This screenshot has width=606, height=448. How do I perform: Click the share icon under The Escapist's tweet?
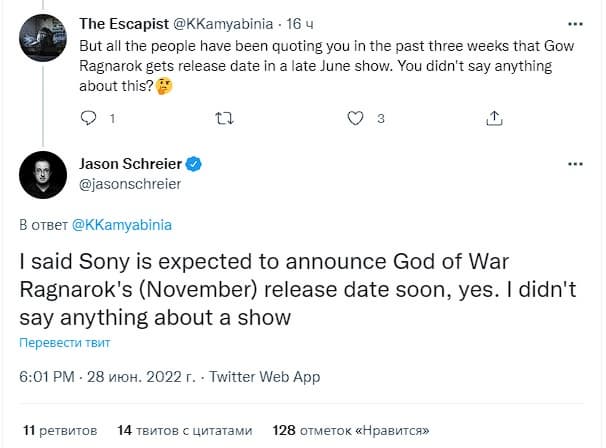click(493, 118)
